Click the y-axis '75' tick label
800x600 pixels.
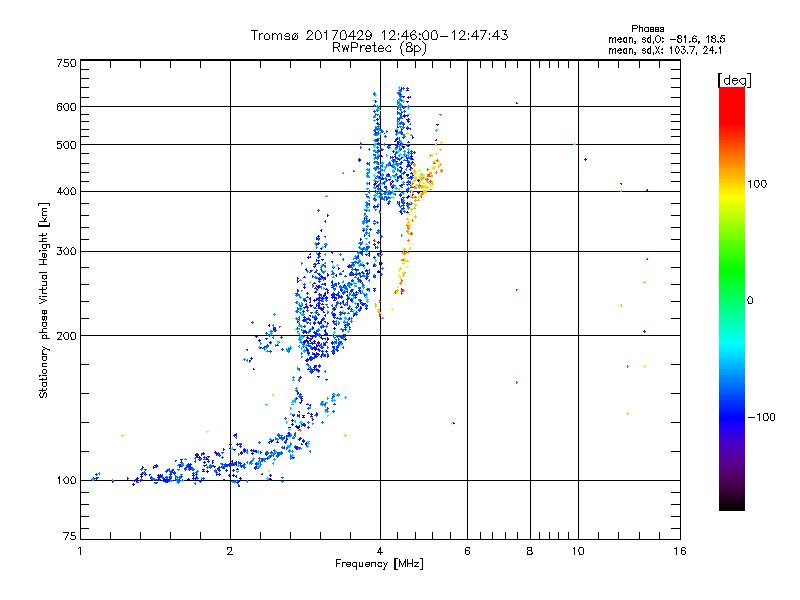coord(70,536)
